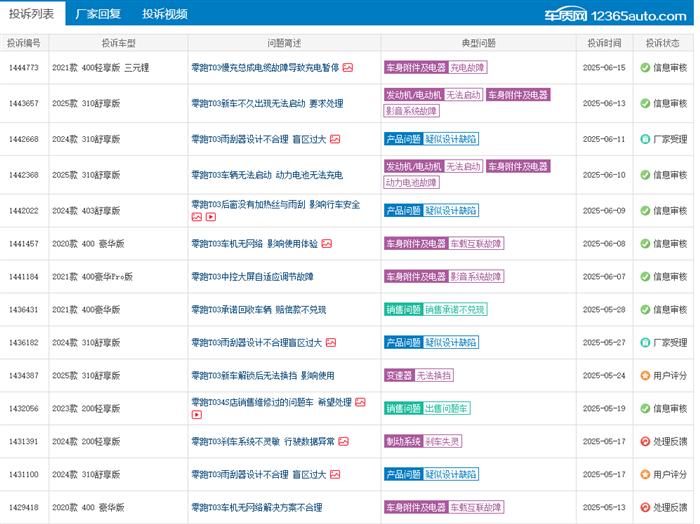Image resolution: width=700 pixels, height=524 pixels.
Task: Click the 厂家受理 status icon for 1436182
Action: pyautogui.click(x=645, y=342)
